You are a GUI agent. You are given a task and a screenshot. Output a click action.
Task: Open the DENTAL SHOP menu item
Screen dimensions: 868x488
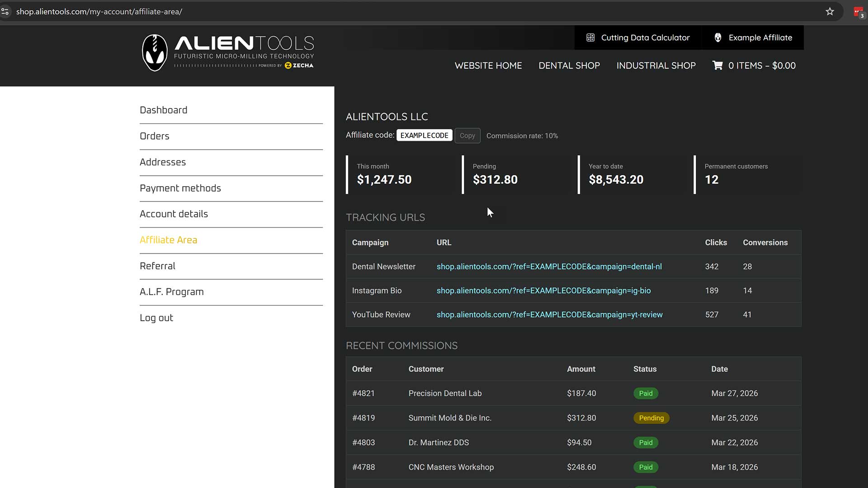[x=569, y=66]
